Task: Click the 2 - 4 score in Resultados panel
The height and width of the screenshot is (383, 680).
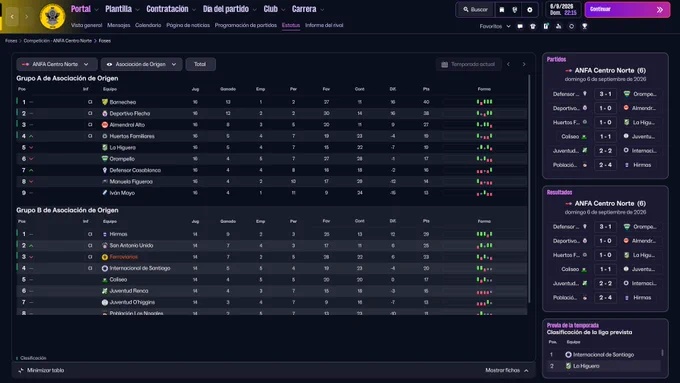Action: tap(605, 298)
